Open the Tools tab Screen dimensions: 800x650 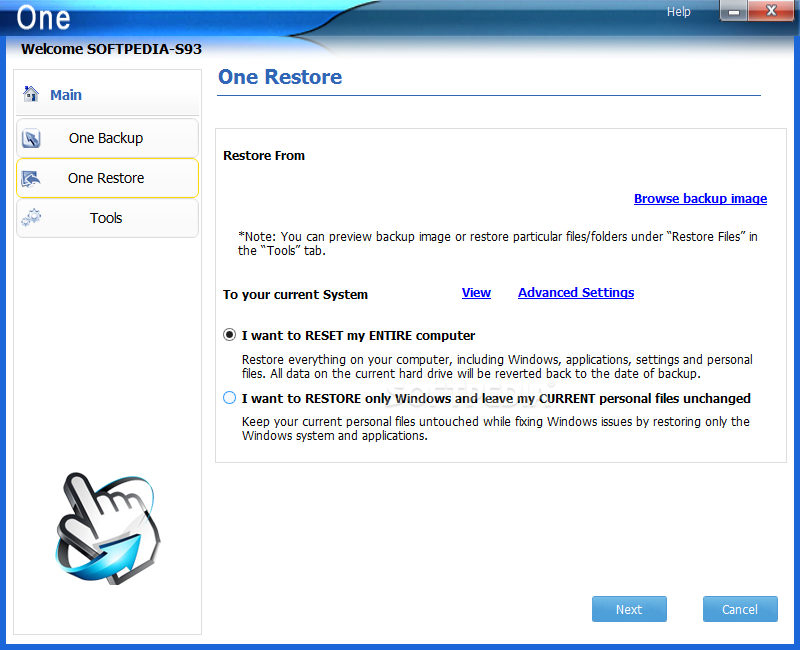tap(107, 218)
